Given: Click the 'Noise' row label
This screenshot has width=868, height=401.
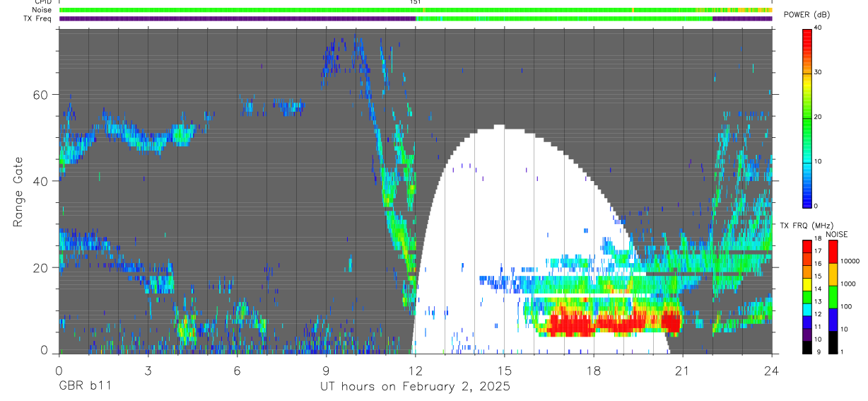Looking at the screenshot, I should [42, 10].
